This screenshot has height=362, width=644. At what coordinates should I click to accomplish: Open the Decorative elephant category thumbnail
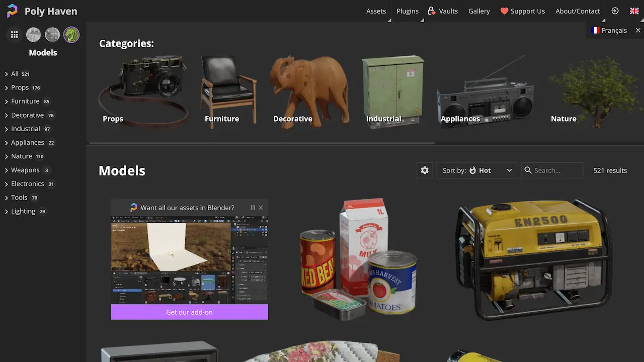pyautogui.click(x=309, y=92)
